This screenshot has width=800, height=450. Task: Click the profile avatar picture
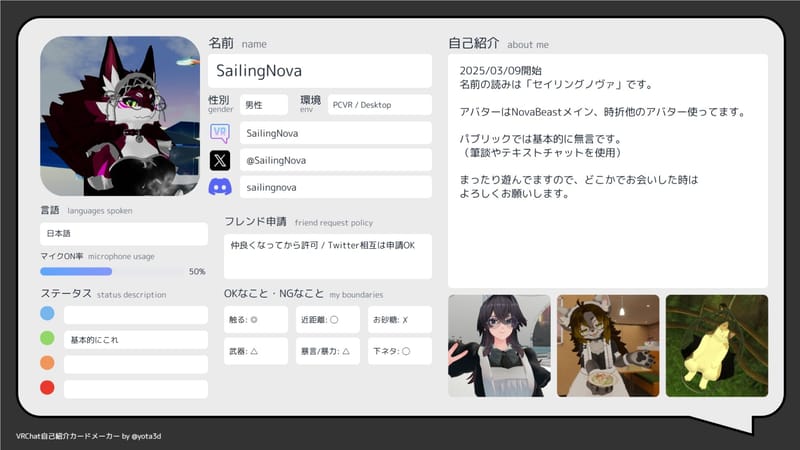[x=120, y=116]
